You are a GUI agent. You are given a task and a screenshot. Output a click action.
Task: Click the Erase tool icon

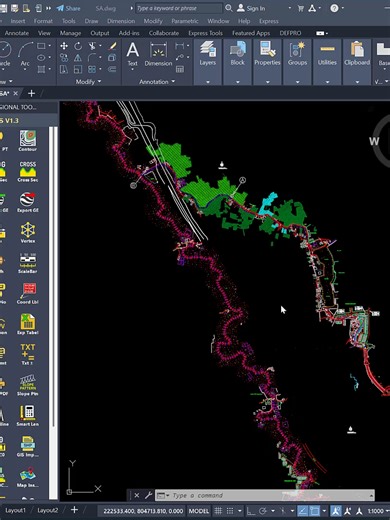[113, 46]
